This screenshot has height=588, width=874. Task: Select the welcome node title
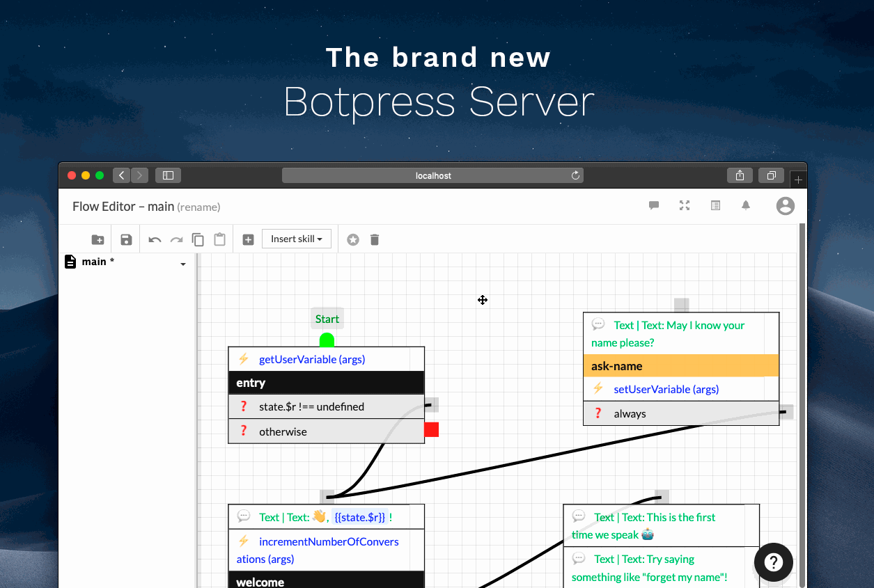(x=326, y=582)
